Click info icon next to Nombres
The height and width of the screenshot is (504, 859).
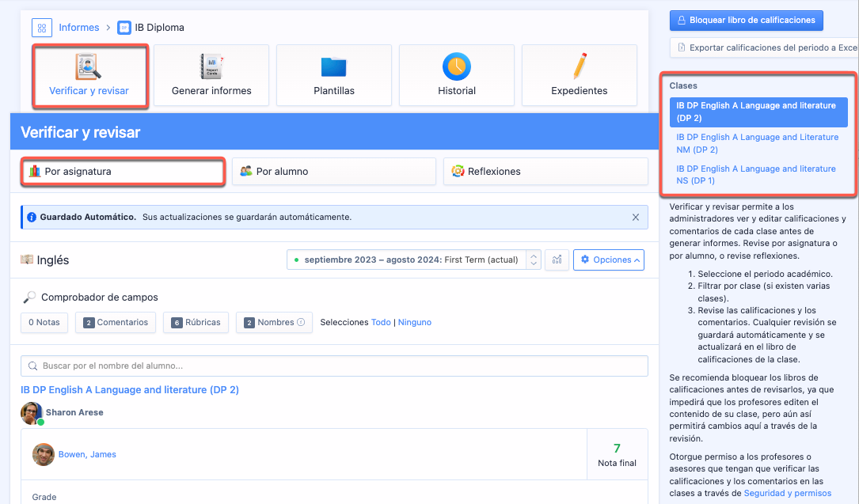point(301,323)
